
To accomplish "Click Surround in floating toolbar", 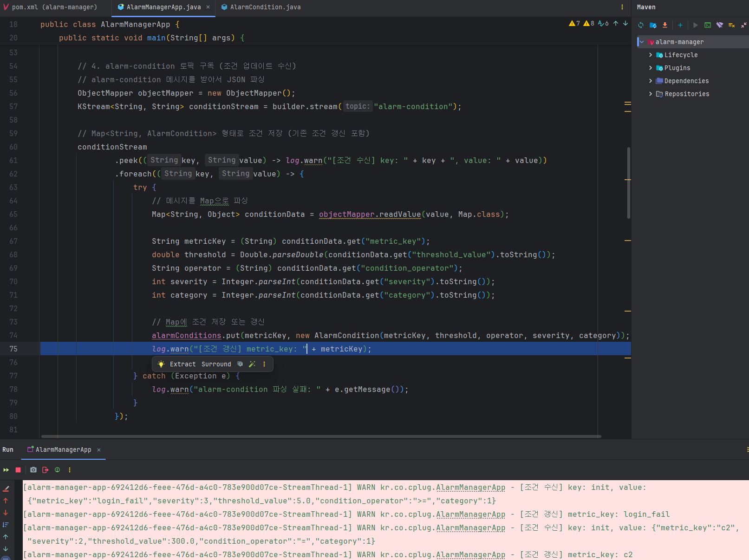I will 216,364.
